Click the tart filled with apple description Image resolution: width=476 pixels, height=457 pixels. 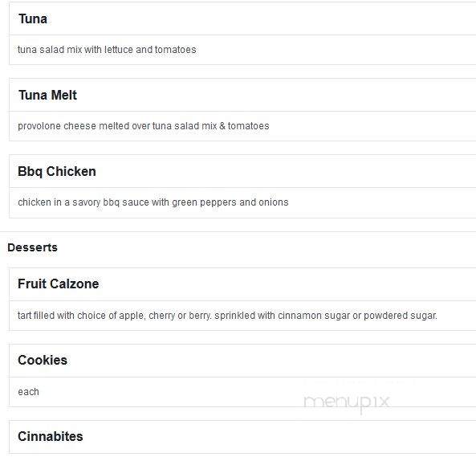(x=227, y=316)
